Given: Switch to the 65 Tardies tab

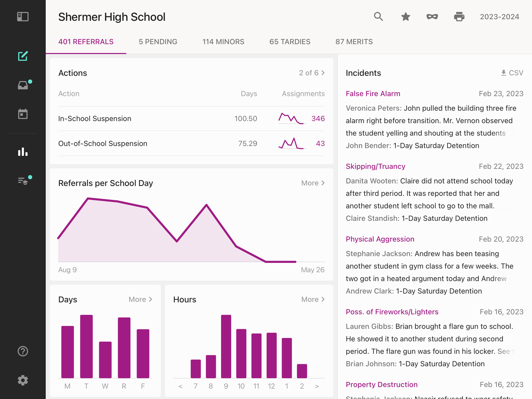Looking at the screenshot, I should tap(290, 42).
